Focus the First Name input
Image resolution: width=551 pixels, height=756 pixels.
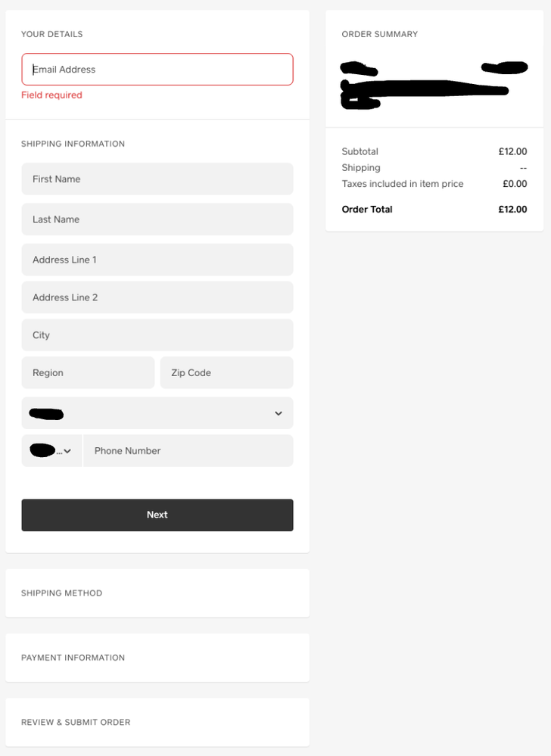coord(157,179)
